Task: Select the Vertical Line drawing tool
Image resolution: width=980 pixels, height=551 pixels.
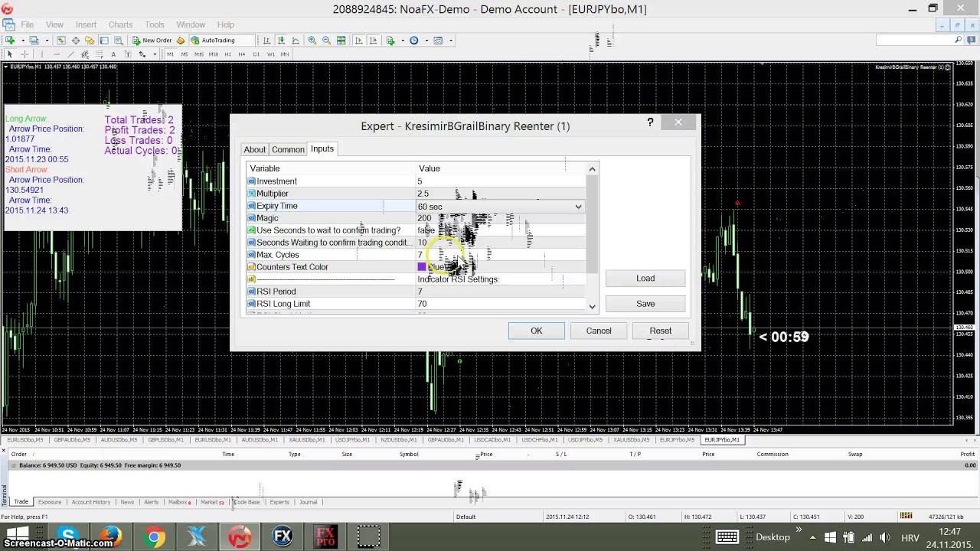Action: 42,54
